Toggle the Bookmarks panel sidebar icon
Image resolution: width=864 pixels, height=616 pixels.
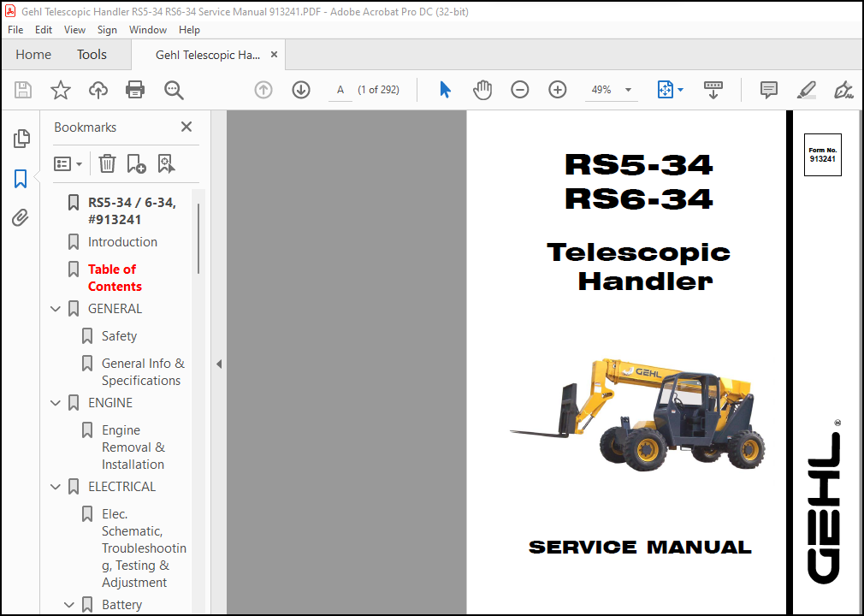coord(21,179)
